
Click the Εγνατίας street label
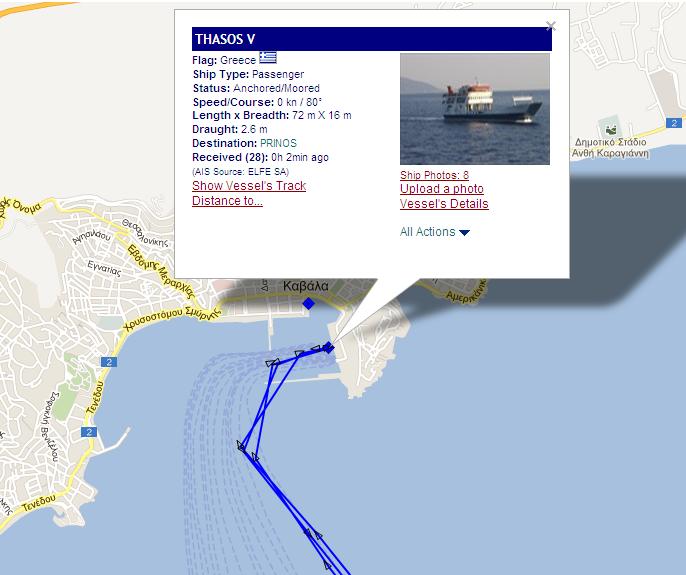[x=104, y=268]
